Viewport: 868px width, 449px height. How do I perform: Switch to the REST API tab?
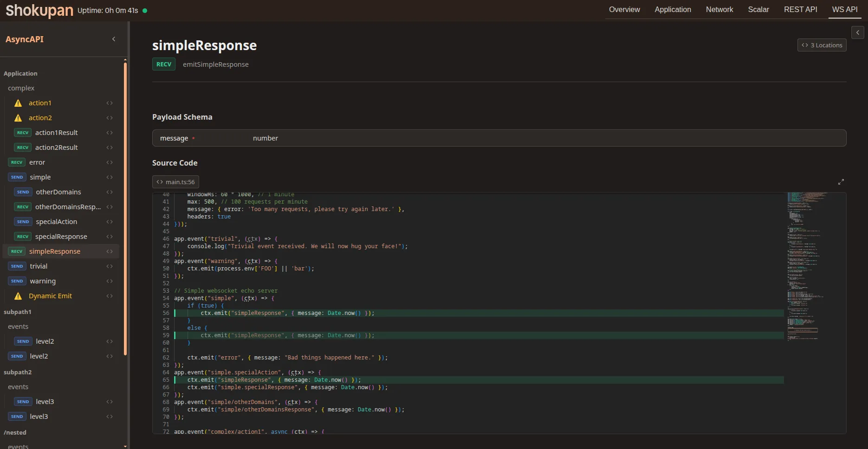[x=800, y=9]
